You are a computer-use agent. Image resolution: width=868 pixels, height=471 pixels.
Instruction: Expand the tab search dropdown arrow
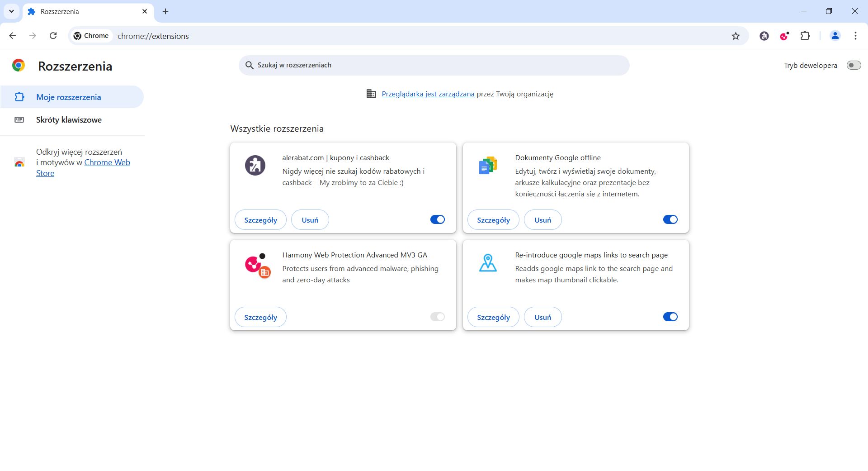11,11
